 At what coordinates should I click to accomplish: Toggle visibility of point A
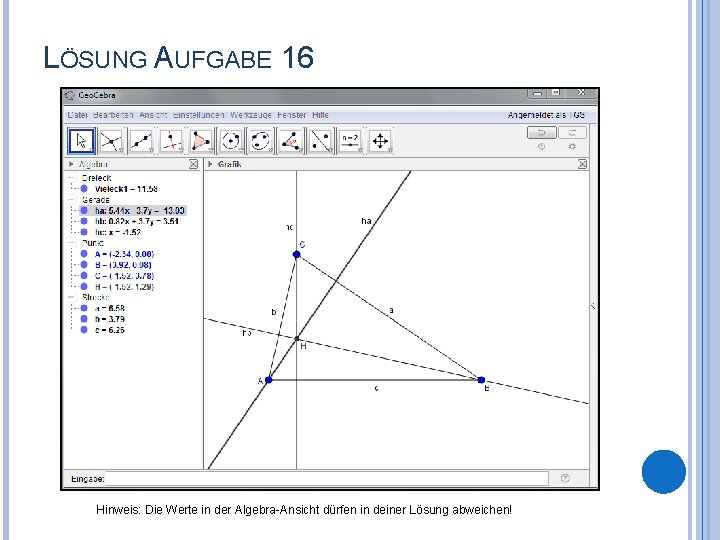[84, 254]
